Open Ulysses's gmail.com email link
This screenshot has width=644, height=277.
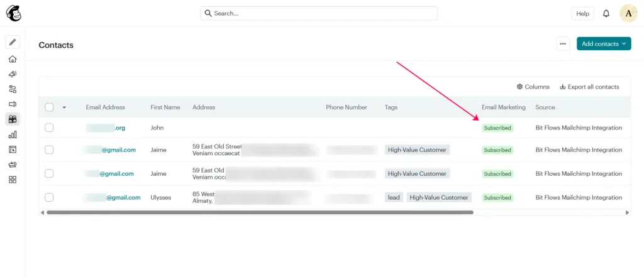112,197
